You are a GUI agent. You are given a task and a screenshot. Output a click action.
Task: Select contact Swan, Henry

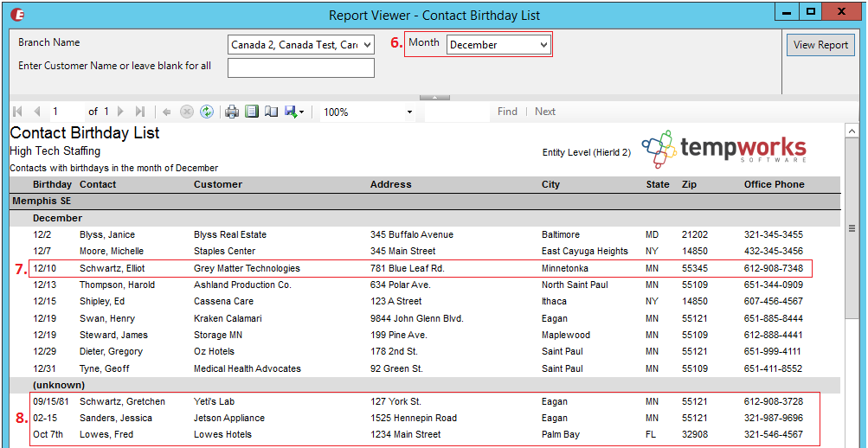coord(106,318)
